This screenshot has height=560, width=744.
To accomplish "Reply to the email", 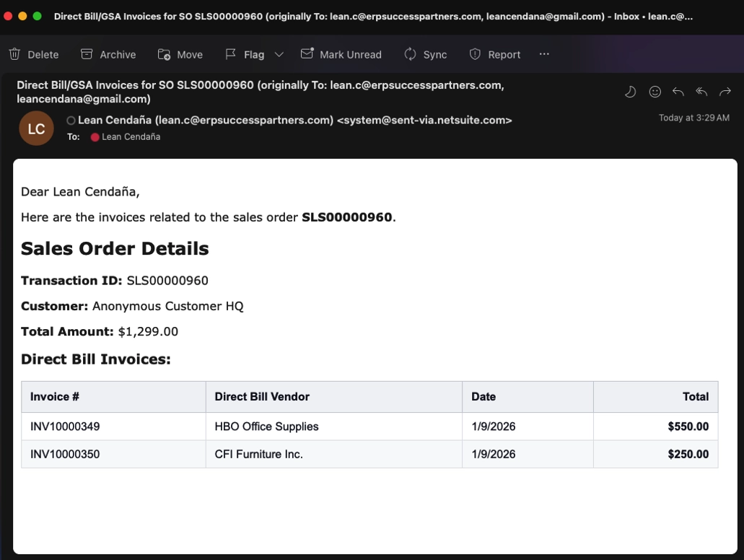I will pyautogui.click(x=678, y=92).
